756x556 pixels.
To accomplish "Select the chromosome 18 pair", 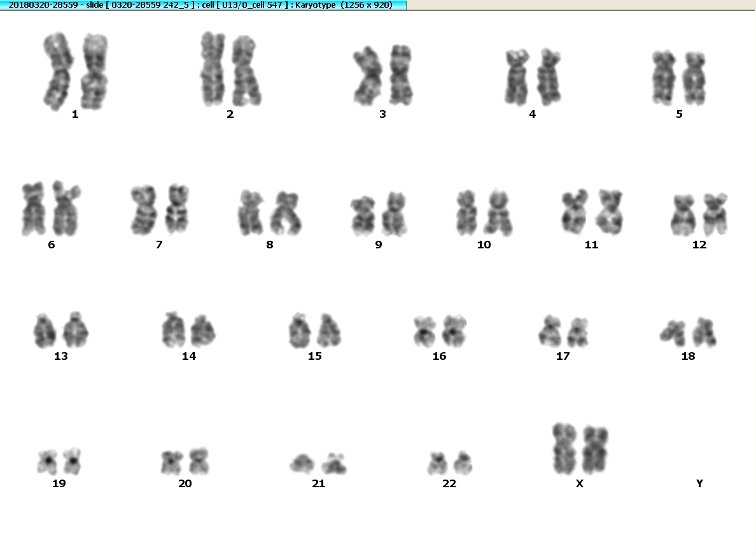I will point(688,332).
